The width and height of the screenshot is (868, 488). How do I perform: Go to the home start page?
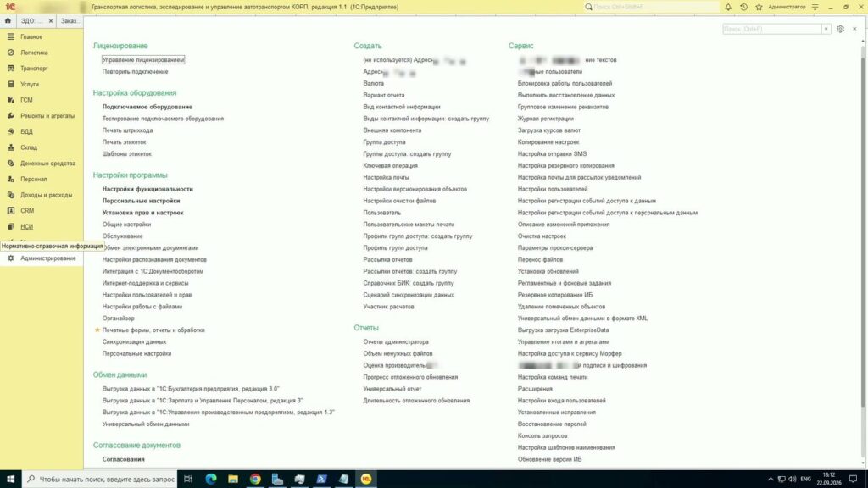[8, 20]
